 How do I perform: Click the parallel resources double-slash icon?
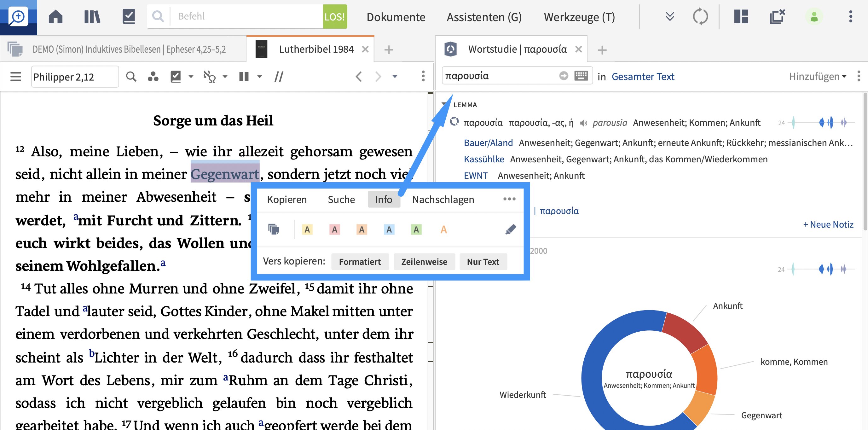coord(279,77)
